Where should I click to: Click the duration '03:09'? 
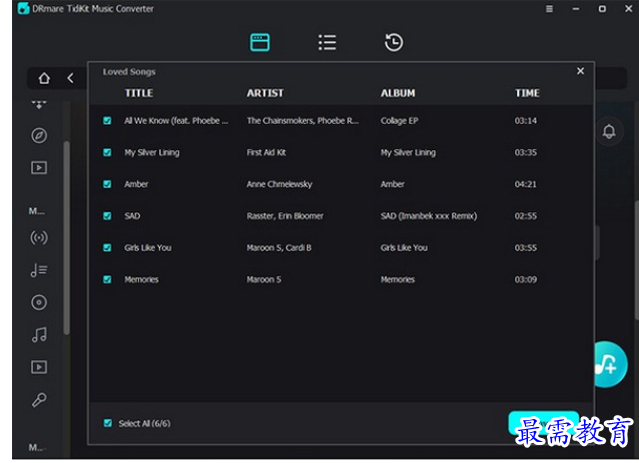click(526, 280)
